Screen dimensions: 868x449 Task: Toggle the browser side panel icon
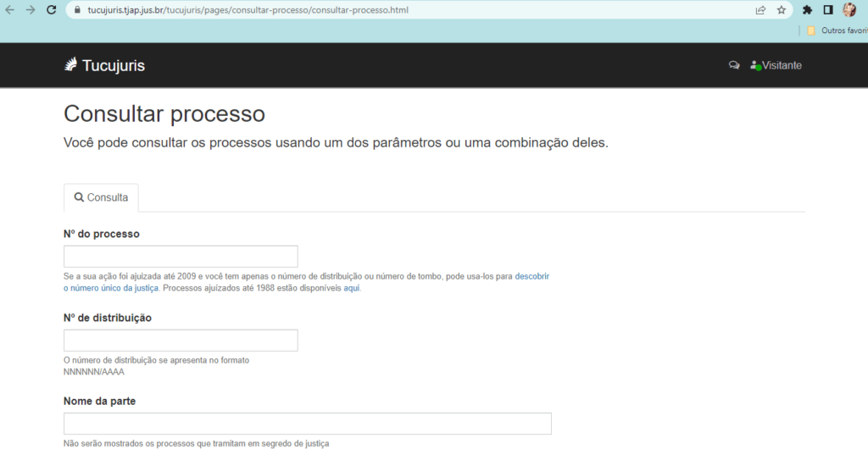[828, 10]
